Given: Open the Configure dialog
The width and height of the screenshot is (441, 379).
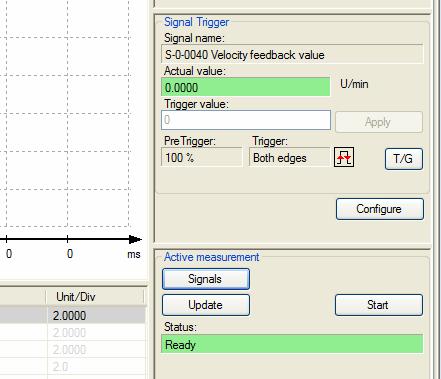Looking at the screenshot, I should click(x=380, y=209).
